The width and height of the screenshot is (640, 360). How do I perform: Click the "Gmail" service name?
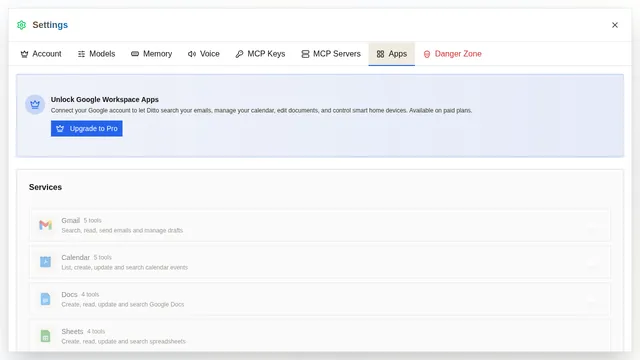click(71, 220)
